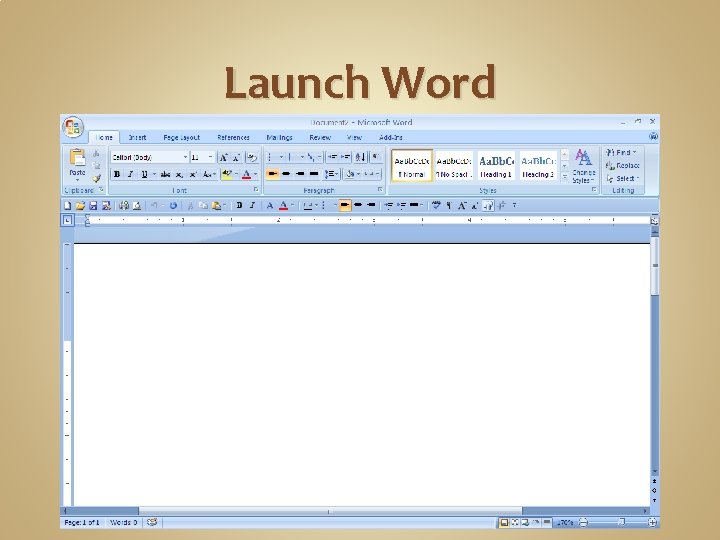
Task: Click the Word Help icon at ribbon right
Action: coord(653,136)
